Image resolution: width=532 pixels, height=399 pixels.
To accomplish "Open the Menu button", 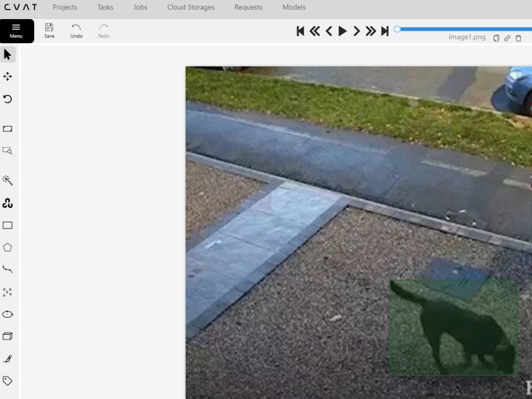I will pyautogui.click(x=16, y=31).
